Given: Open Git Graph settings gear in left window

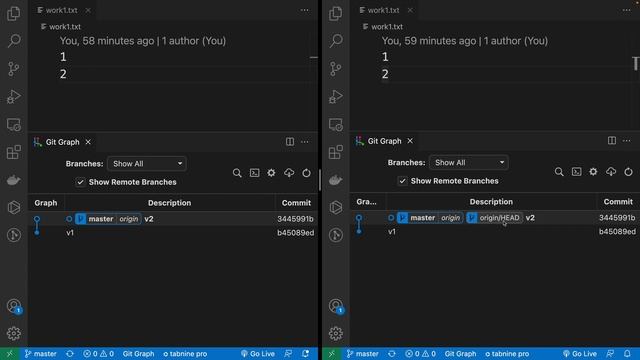Looking at the screenshot, I should tap(271, 173).
